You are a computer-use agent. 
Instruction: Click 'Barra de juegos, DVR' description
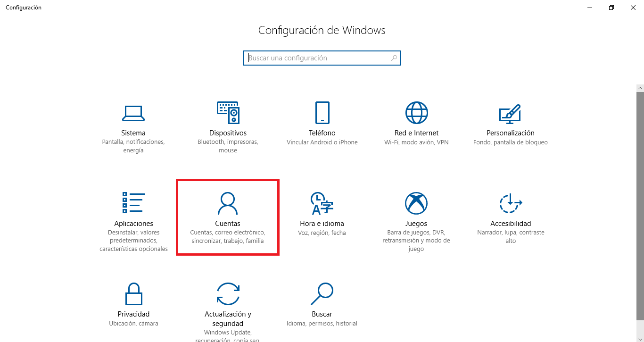click(416, 241)
